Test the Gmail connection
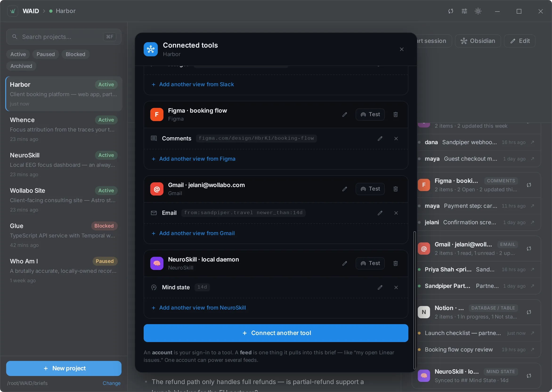The height and width of the screenshot is (392, 552). [x=370, y=189]
